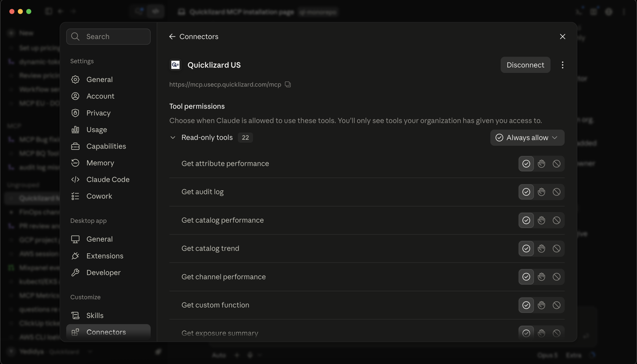
Task: Block the Get attribute performance tool
Action: [557, 163]
